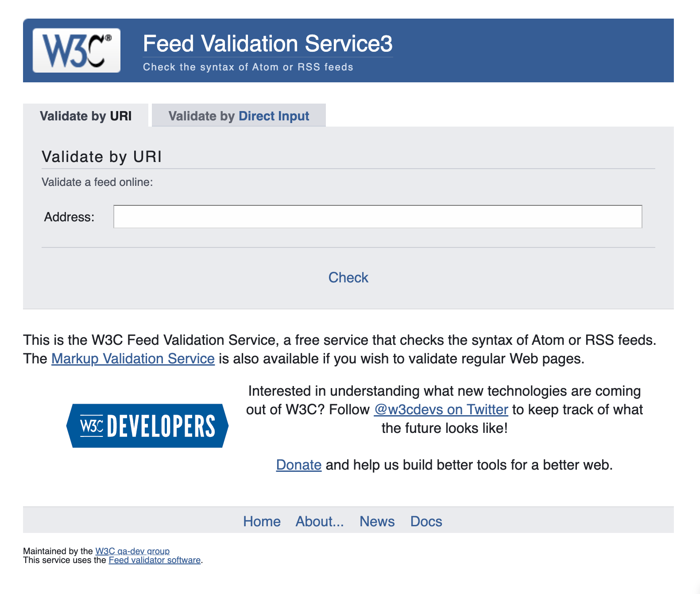Click the Feed Validation Service3 title
700x594 pixels.
[268, 44]
